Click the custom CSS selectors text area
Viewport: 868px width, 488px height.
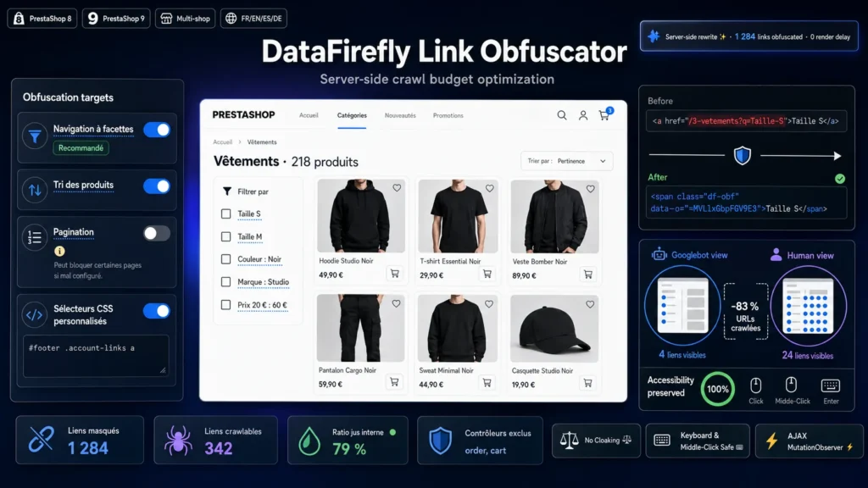click(97, 356)
